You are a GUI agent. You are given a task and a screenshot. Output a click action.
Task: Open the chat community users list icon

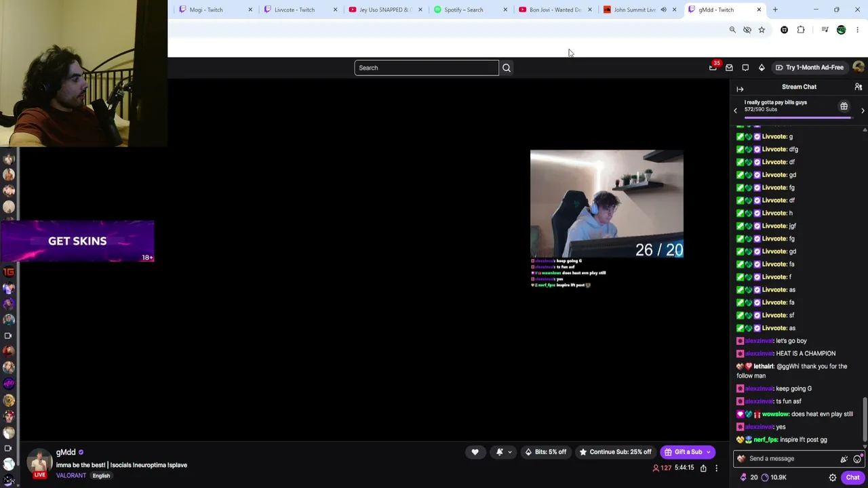[x=858, y=87]
